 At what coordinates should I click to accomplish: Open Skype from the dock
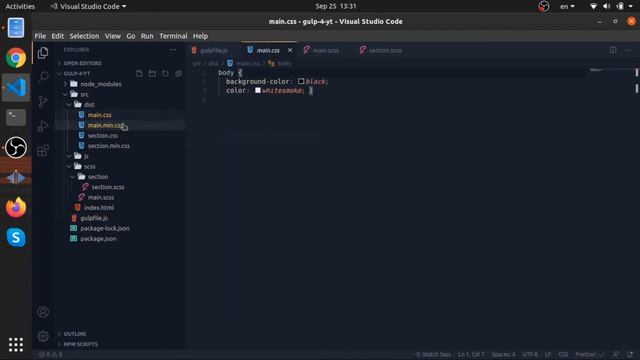16,237
